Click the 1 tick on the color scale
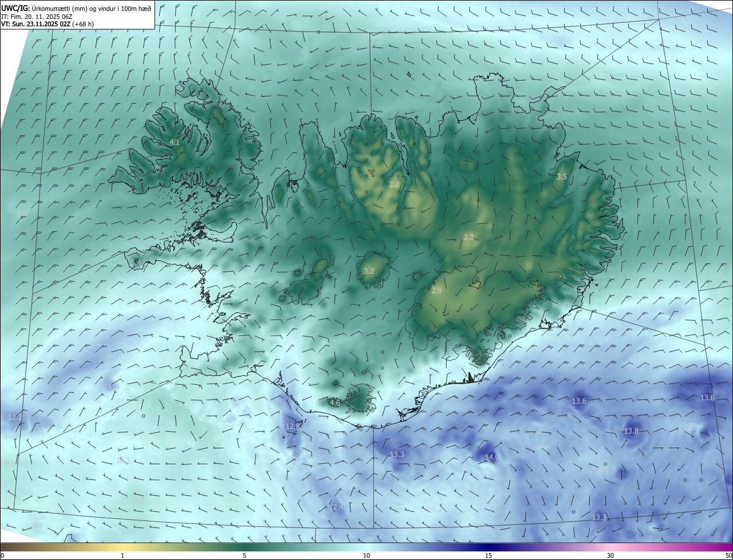The width and height of the screenshot is (733, 560). 123,555
